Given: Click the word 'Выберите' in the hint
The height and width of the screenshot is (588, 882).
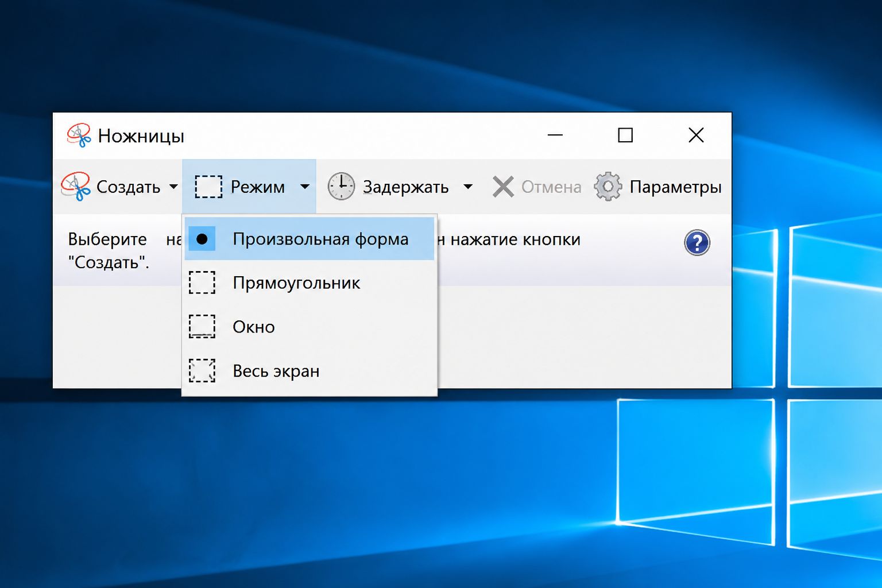Looking at the screenshot, I should (x=107, y=239).
